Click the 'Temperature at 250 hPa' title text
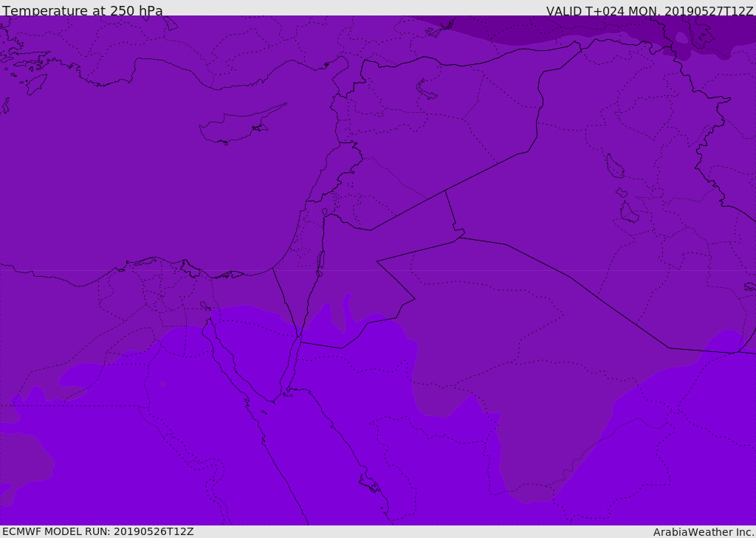Viewport: 756px width, 538px height. [x=83, y=10]
